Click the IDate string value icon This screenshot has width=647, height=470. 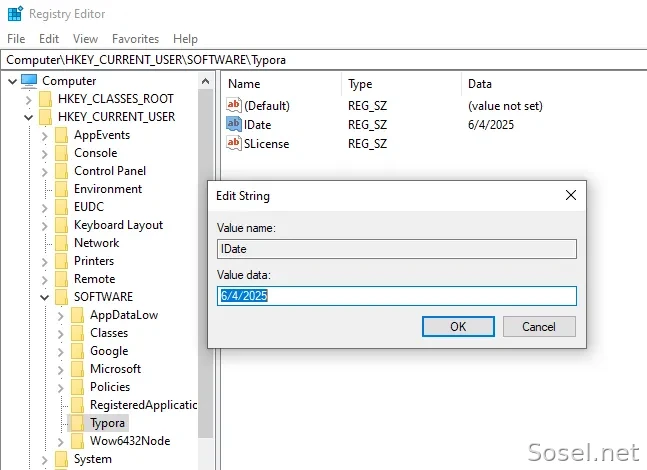point(234,124)
